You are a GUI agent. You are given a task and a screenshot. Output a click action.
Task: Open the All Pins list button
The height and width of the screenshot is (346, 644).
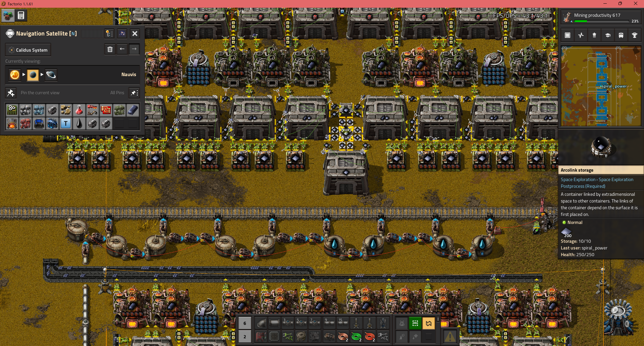(x=134, y=93)
